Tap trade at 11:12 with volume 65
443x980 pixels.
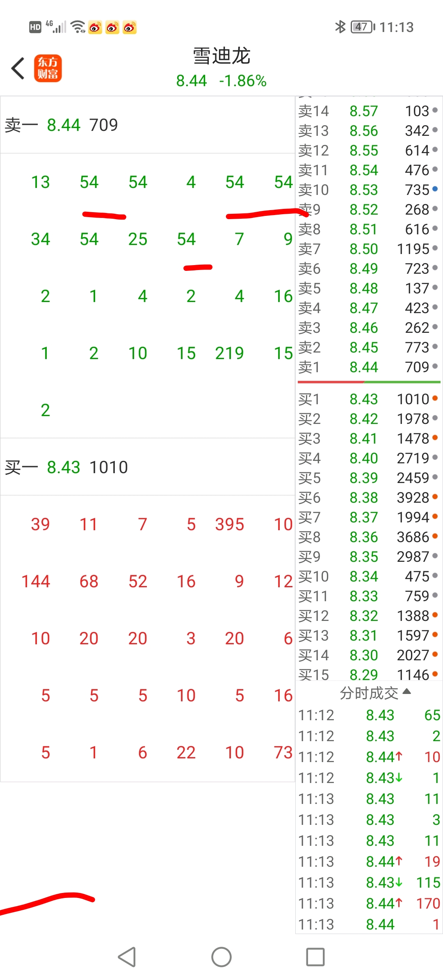[x=368, y=715]
